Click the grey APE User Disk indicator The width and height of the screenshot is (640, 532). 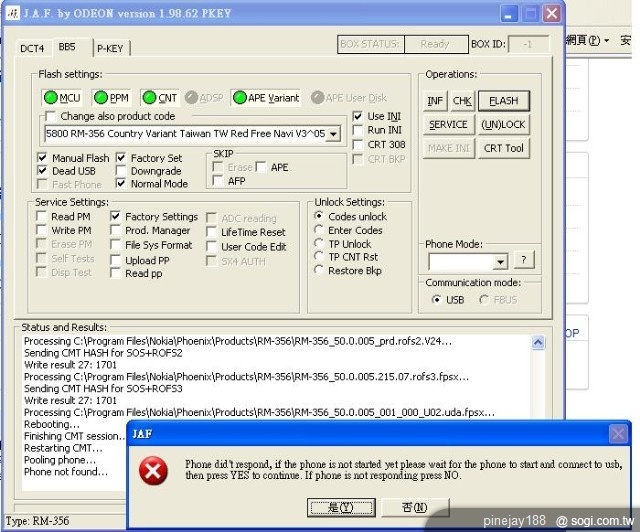(x=349, y=98)
